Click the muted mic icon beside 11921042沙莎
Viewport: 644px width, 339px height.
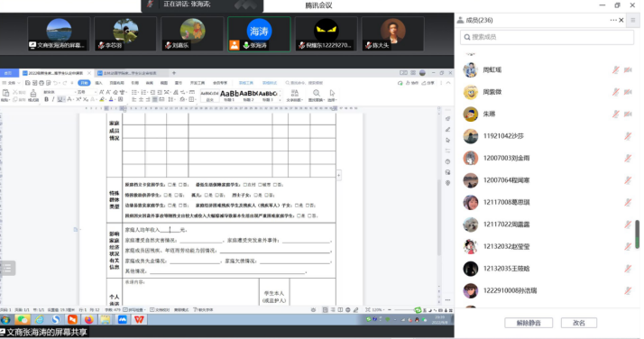628,136
